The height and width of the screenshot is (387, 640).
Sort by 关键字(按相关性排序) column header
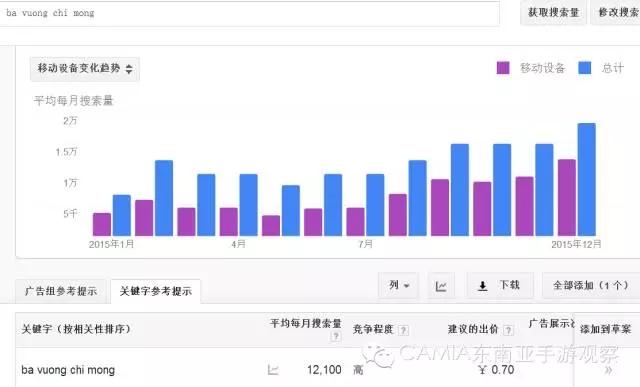[76, 329]
